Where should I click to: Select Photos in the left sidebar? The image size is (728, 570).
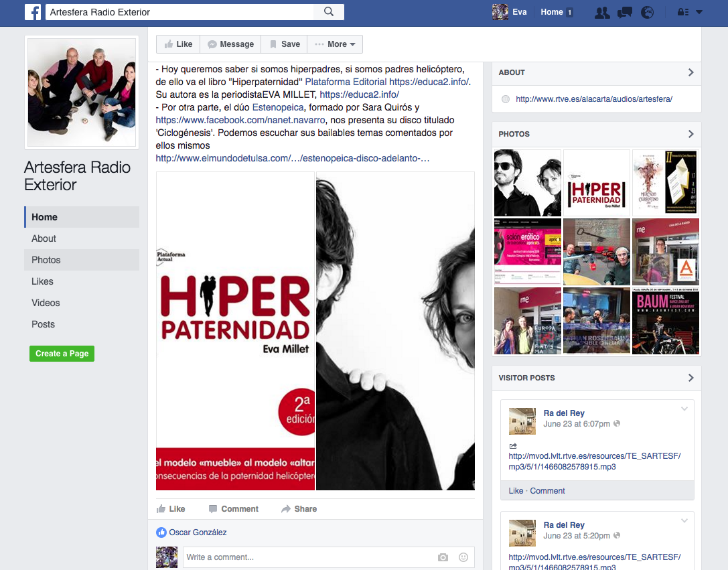click(46, 260)
